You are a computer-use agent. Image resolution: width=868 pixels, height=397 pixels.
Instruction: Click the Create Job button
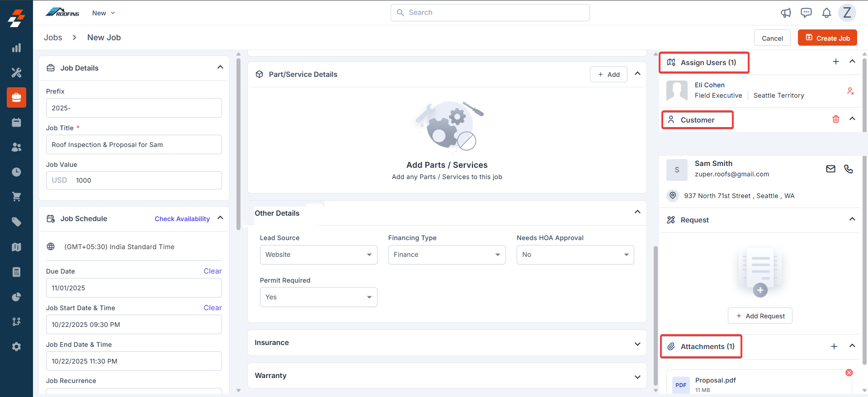827,38
